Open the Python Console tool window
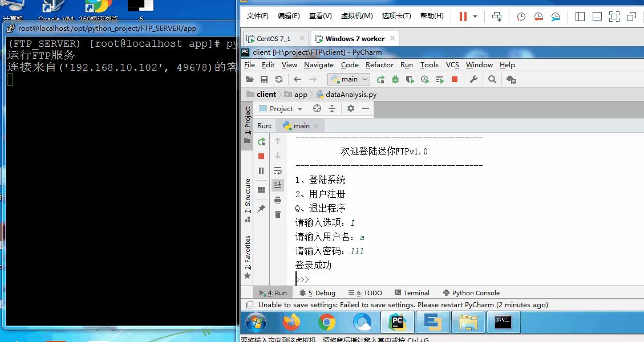The image size is (644, 342). click(x=472, y=293)
